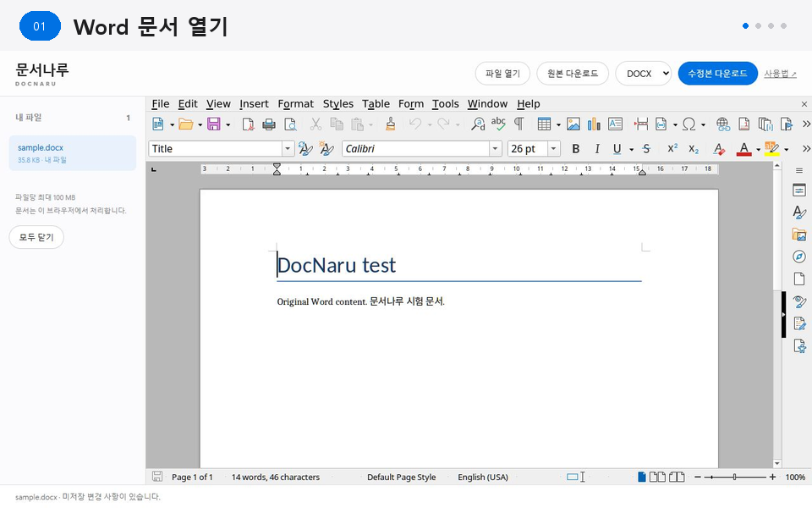Toggle Bold formatting
Screen dimensions: 812x508
[575, 149]
